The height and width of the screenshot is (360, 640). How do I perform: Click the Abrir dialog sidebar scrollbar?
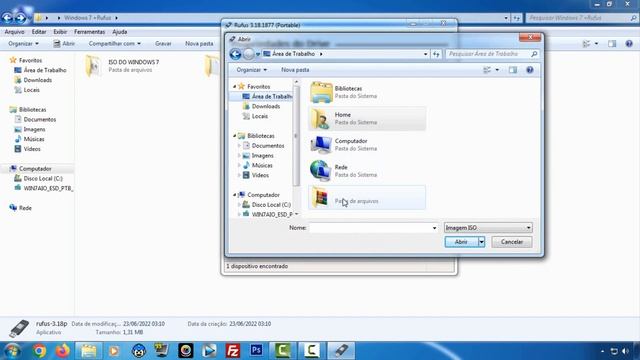(296, 136)
